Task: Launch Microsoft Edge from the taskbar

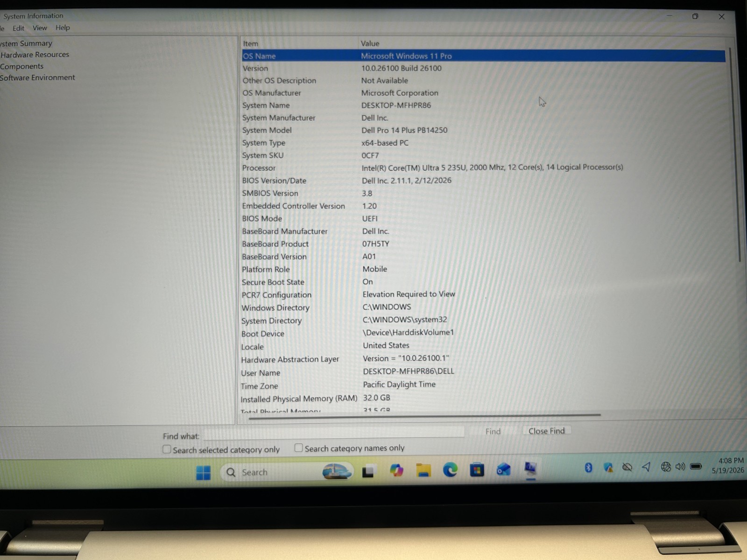Action: 450,469
